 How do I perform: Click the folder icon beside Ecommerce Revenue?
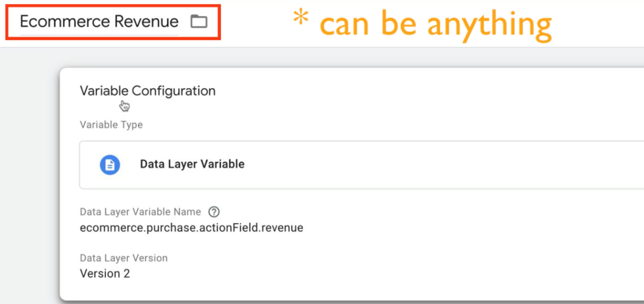point(199,22)
